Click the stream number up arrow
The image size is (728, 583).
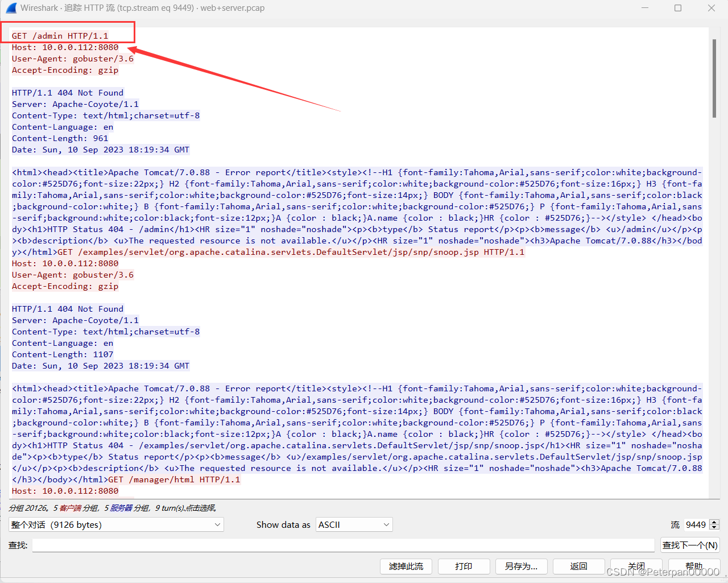click(x=713, y=522)
